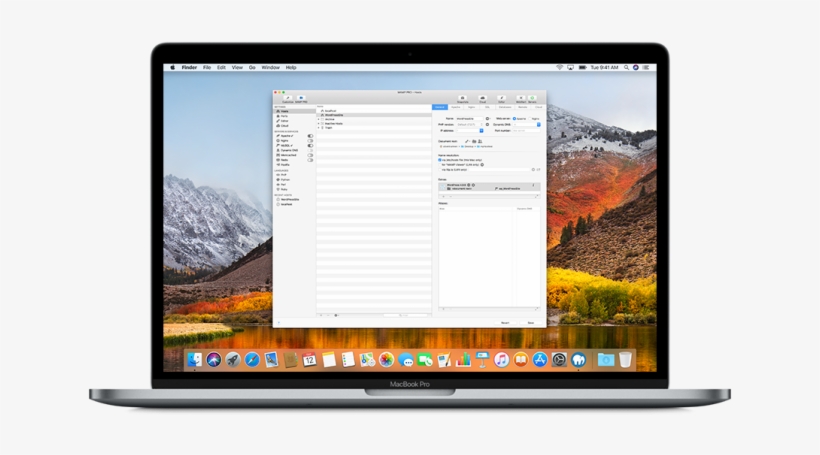Open App Store from the Dock
Viewport: 820px width, 455px height.
540,360
